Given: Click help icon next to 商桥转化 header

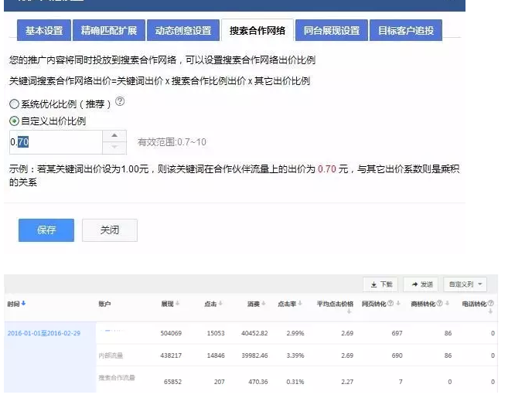Looking at the screenshot, I should (x=440, y=304).
